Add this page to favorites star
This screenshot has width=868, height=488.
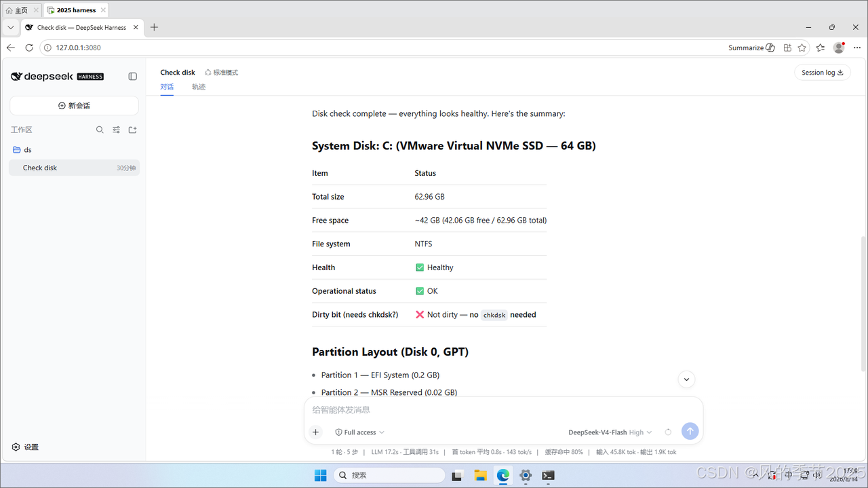click(x=802, y=48)
